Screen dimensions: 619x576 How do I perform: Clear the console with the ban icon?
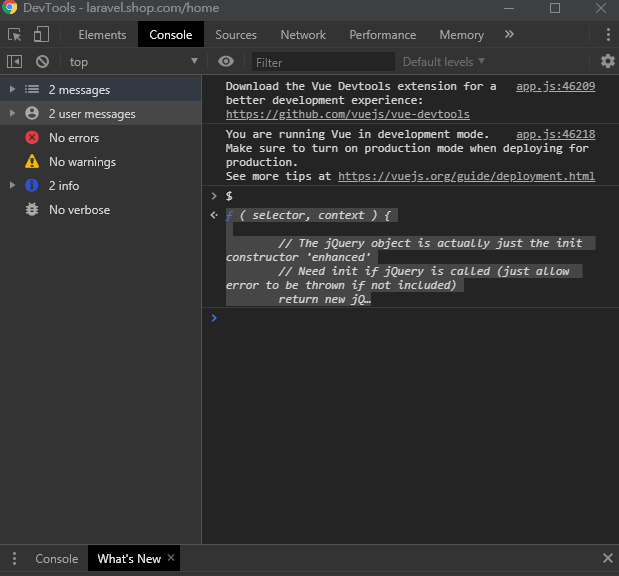click(x=43, y=62)
